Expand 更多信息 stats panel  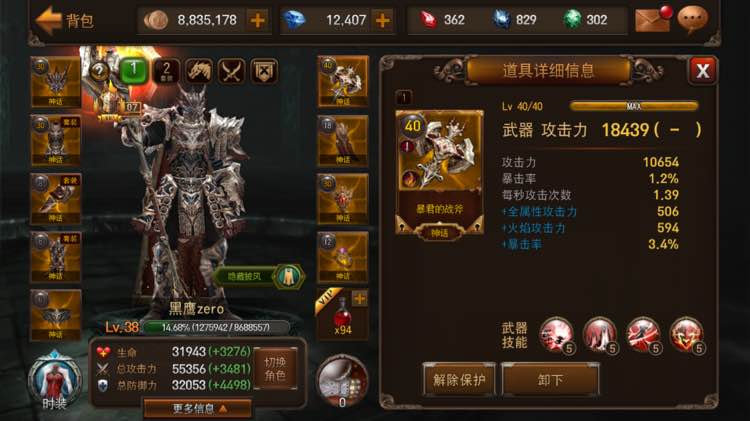[x=197, y=409]
